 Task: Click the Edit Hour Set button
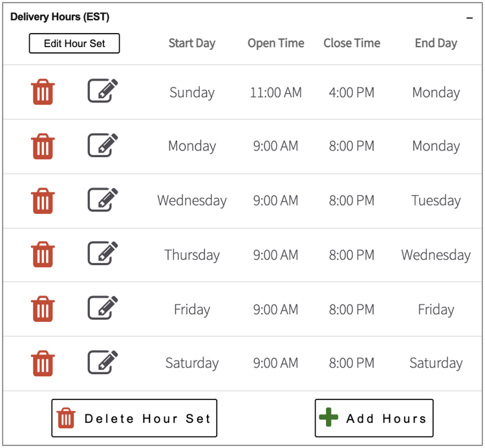click(74, 43)
